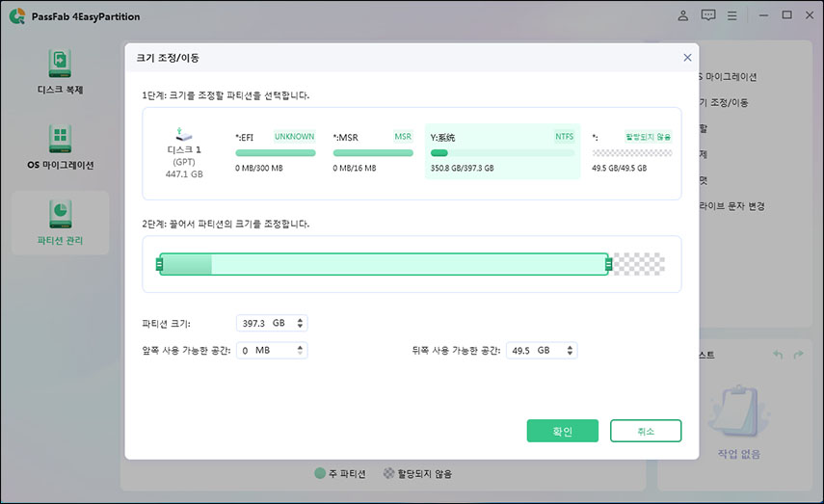Close the 크기 조정/이동 dialog
This screenshot has height=504, width=824.
click(687, 57)
